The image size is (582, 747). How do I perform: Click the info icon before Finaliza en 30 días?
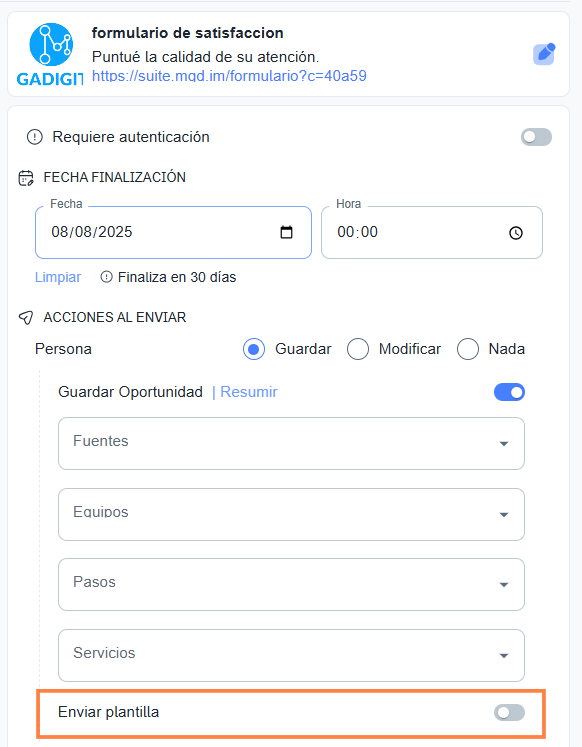107,277
